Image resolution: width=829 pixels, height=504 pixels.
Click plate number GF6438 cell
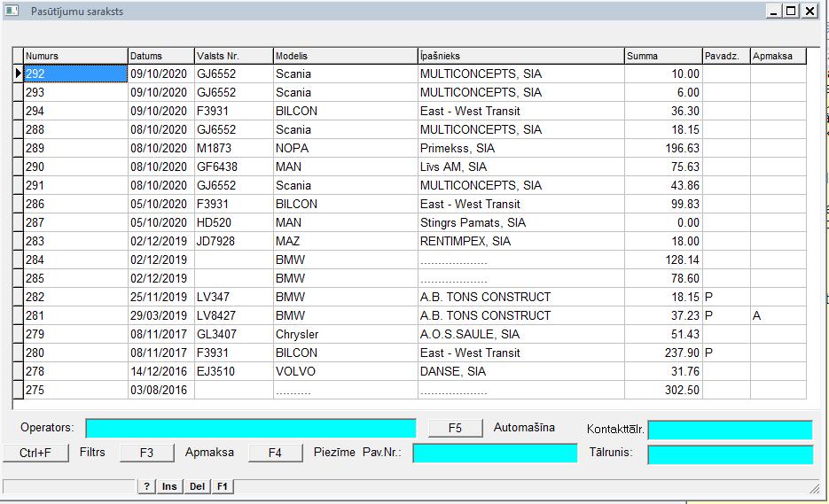click(234, 167)
